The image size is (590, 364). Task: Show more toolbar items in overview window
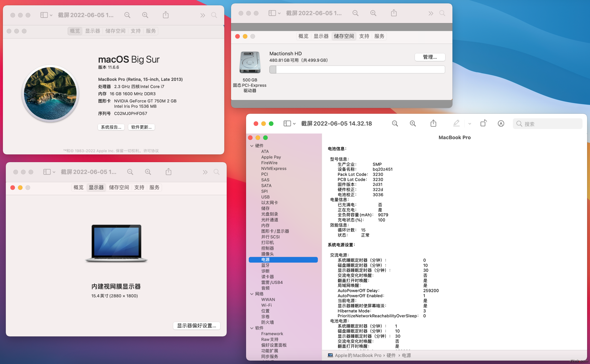[202, 15]
